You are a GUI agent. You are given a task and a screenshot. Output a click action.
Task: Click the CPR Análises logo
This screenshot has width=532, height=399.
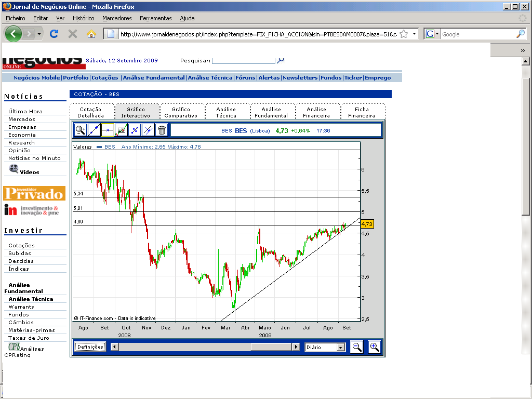coord(14,347)
